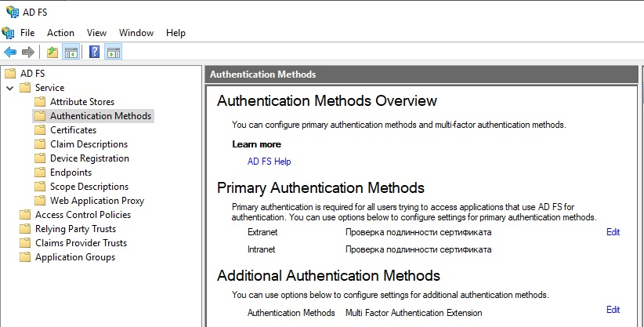Viewport: 644px width, 327px height.
Task: Click the Forward arrow in the toolbar
Action: (28, 53)
